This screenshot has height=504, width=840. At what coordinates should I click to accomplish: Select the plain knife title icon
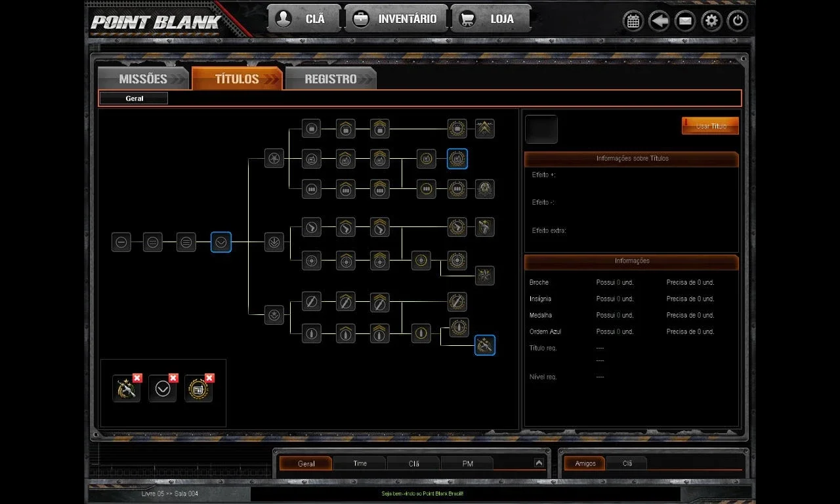(x=312, y=302)
